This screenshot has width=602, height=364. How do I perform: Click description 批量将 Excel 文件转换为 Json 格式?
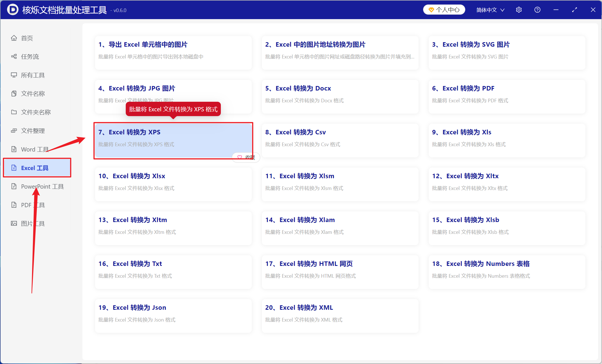pyautogui.click(x=137, y=320)
